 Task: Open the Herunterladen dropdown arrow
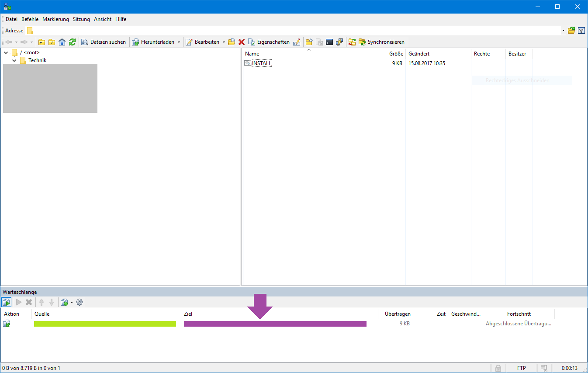point(179,42)
